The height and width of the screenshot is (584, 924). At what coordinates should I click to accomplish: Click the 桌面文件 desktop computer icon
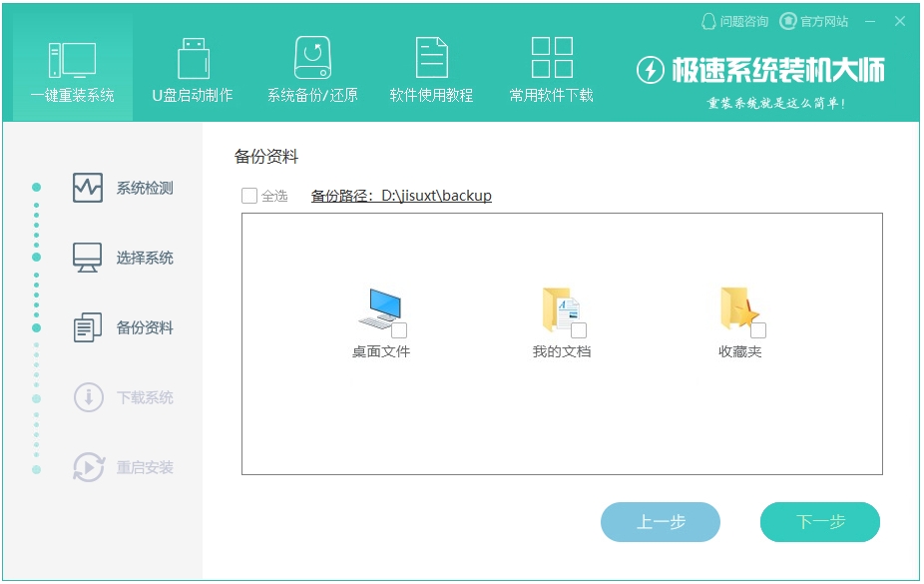382,304
